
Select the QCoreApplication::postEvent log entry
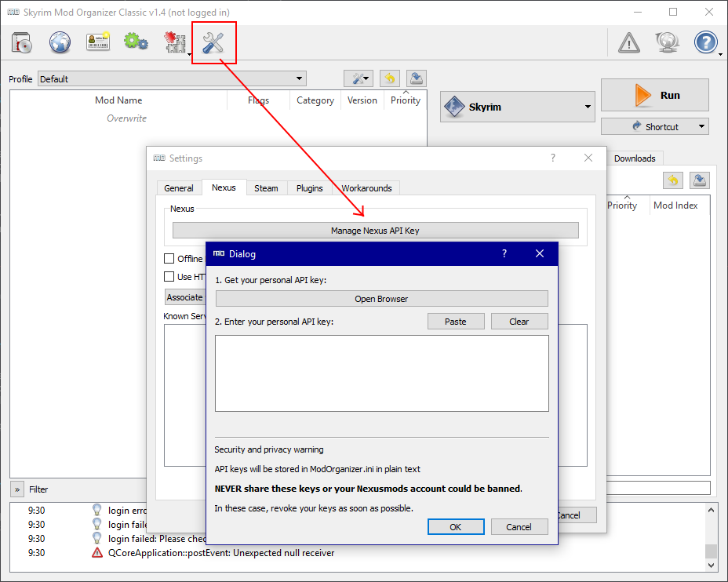221,553
